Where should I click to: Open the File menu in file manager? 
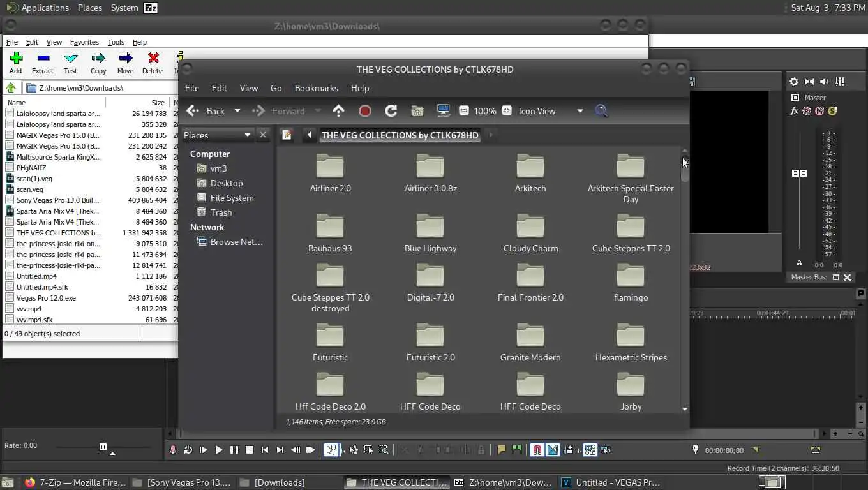coord(192,88)
